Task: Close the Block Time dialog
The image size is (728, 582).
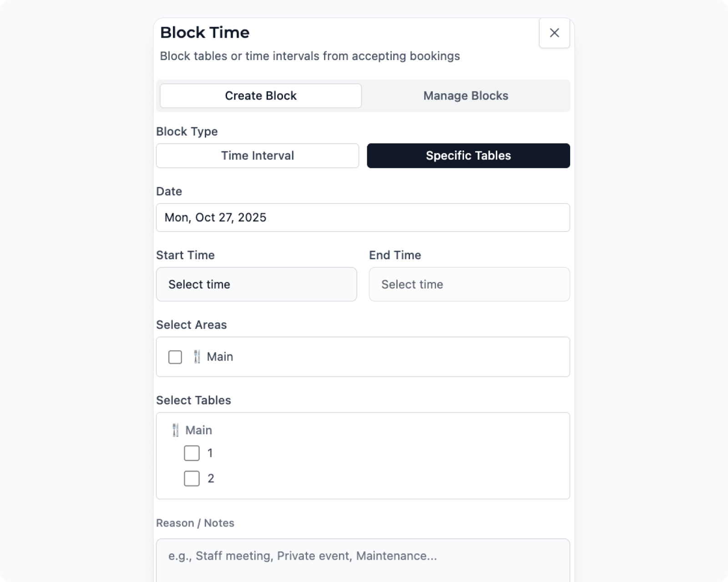Action: coord(554,33)
